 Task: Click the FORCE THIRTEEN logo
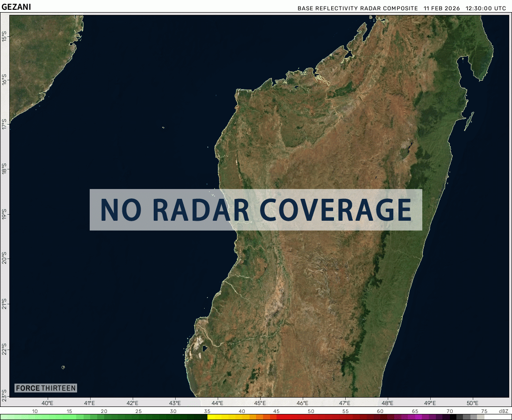[45, 388]
